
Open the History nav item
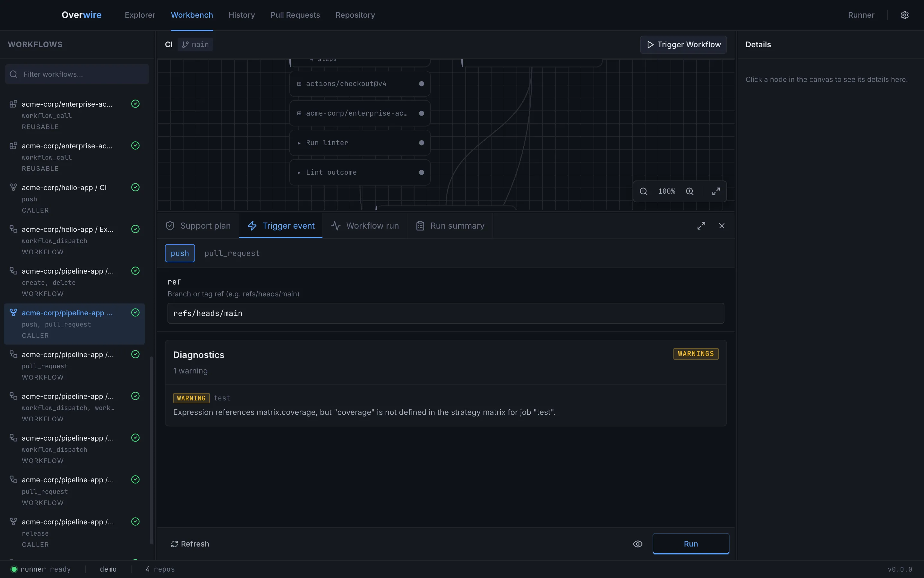[x=242, y=15]
